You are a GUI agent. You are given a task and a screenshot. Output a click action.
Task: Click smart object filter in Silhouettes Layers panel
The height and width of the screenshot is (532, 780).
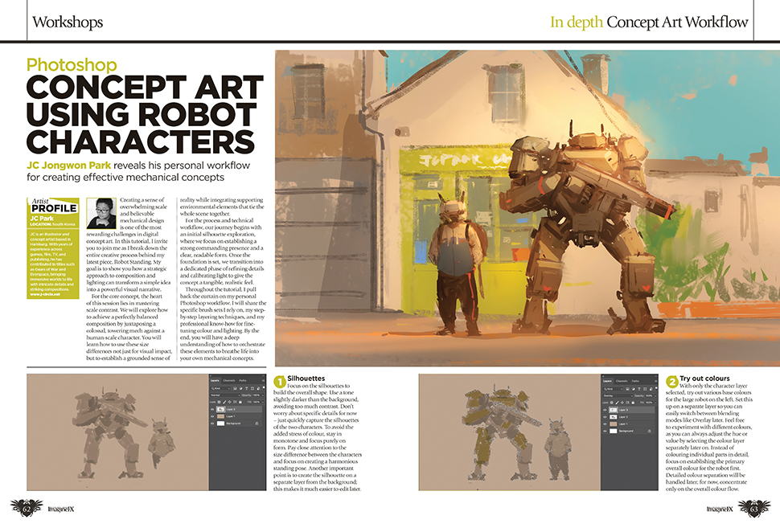coord(258,388)
